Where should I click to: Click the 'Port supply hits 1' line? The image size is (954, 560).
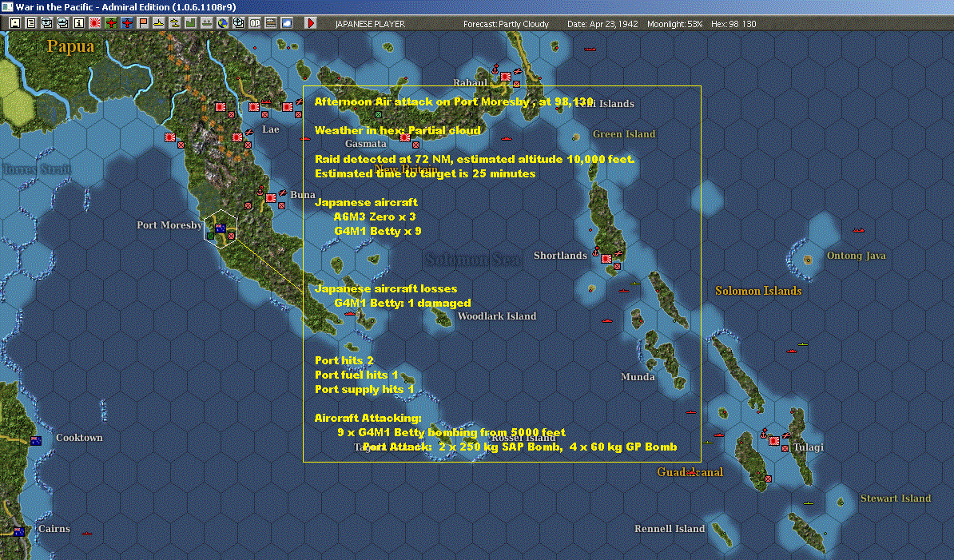364,390
